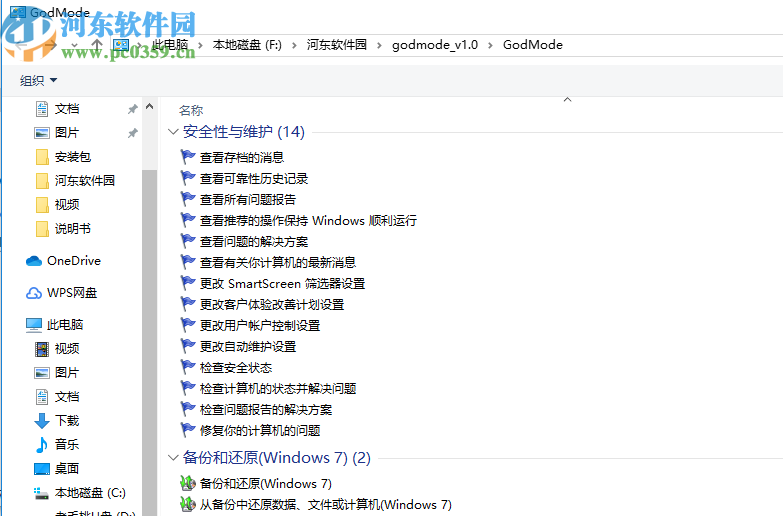
Task: Click flag icon beside 修复你的计算机的问题
Action: [x=188, y=430]
